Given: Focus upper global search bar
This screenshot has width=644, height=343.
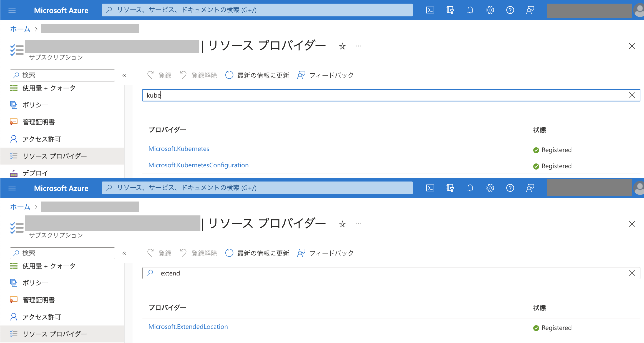Looking at the screenshot, I should 257,10.
